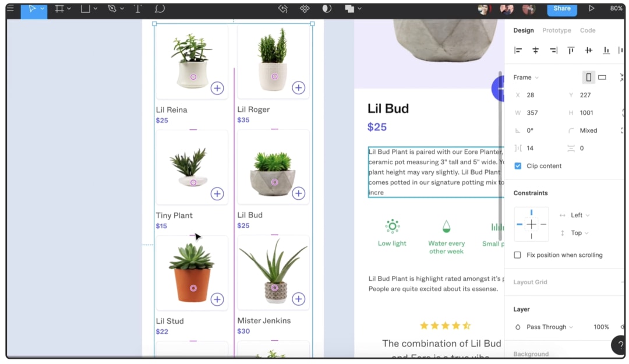The width and height of the screenshot is (629, 364).
Task: Align horizontal centers
Action: pyautogui.click(x=536, y=50)
